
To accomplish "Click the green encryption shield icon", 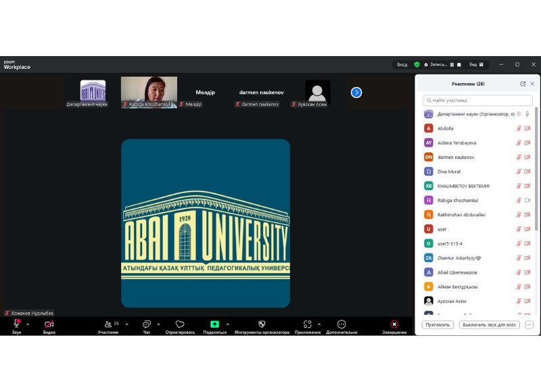I will (417, 65).
